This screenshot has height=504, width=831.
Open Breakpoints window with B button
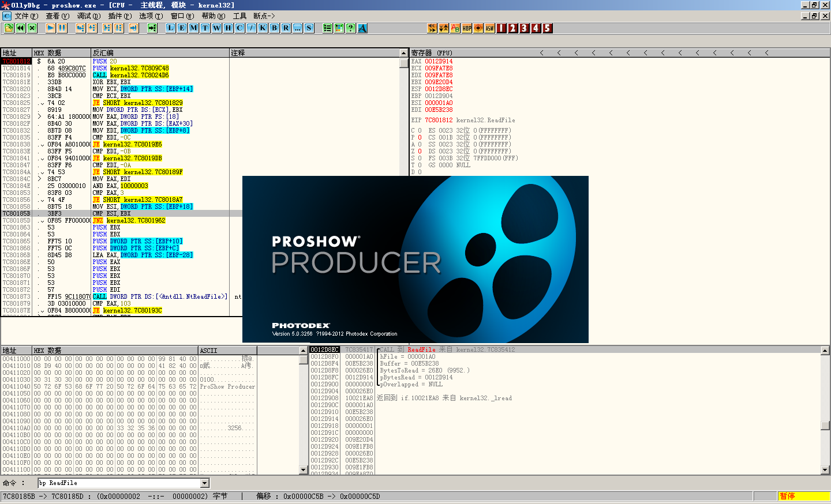coord(274,28)
